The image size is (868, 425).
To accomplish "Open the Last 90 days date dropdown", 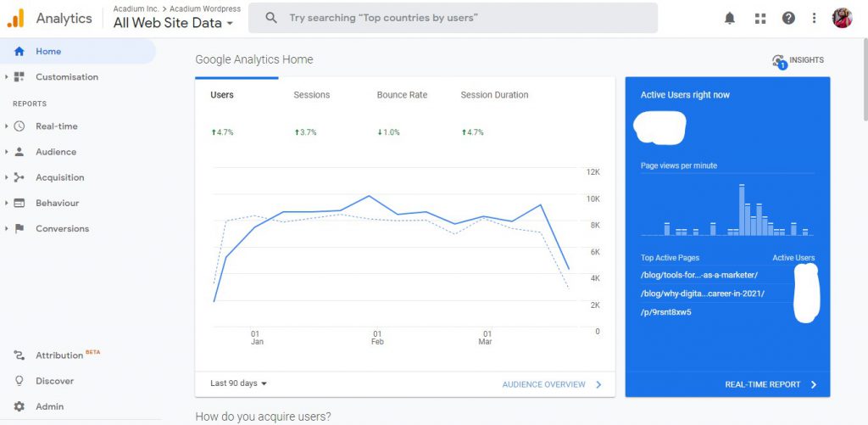I will (238, 383).
